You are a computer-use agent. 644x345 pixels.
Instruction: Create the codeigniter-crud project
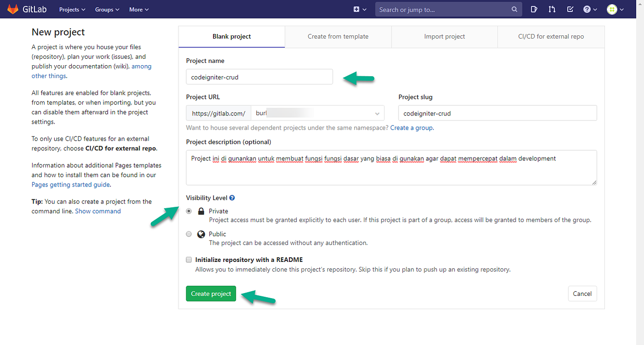click(x=211, y=293)
